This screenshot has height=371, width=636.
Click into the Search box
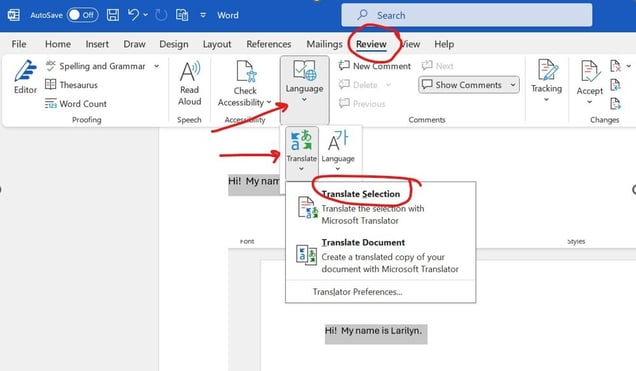pos(466,15)
